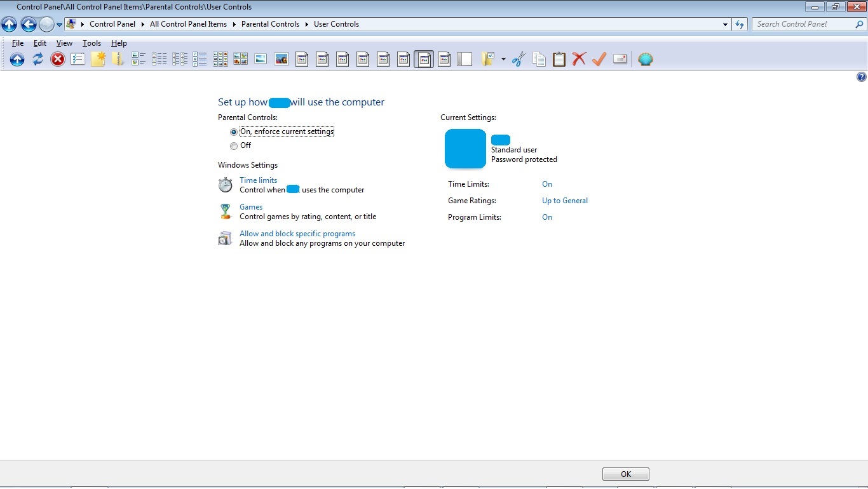Click the "Up to General" game ratings link
This screenshot has width=868, height=489.
point(565,201)
